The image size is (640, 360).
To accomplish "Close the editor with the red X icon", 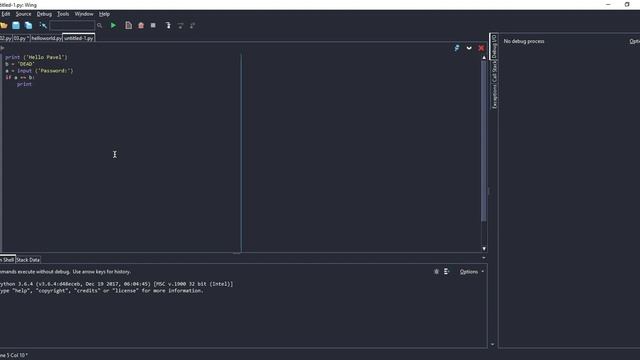I will click(x=481, y=48).
